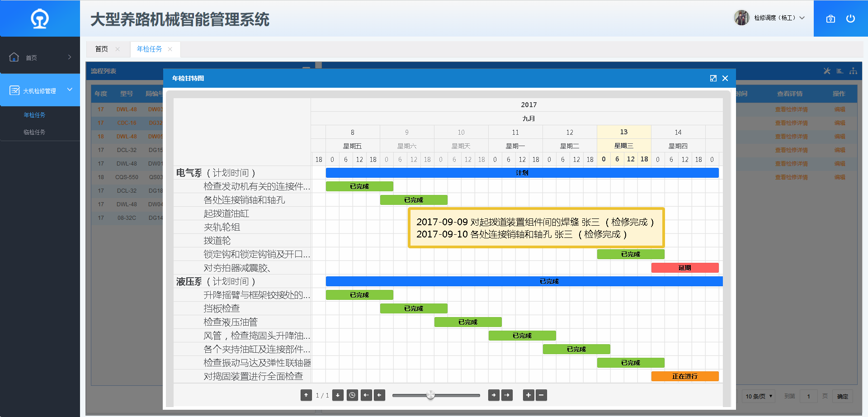Click the Gantt zoom in plus button
Screen dimensions: 868x417
(528, 395)
